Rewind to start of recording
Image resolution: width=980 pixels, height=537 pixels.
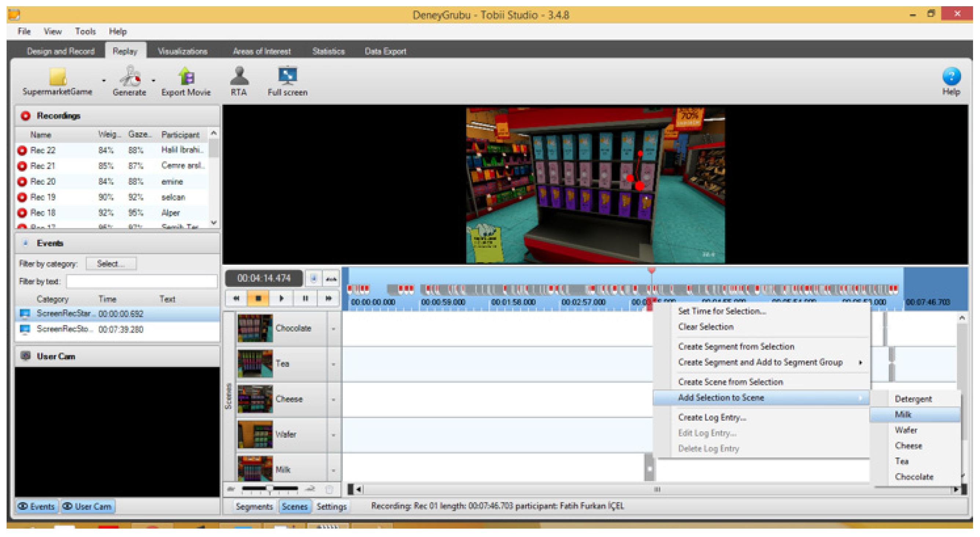pyautogui.click(x=236, y=298)
